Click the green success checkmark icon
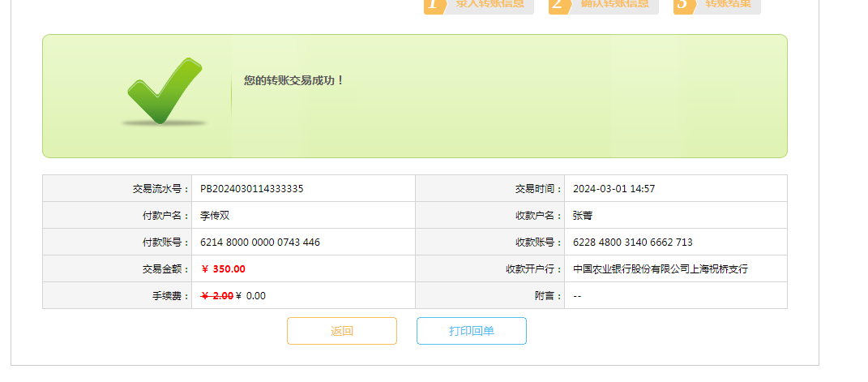Viewport: 868px width, 382px height. [x=165, y=92]
